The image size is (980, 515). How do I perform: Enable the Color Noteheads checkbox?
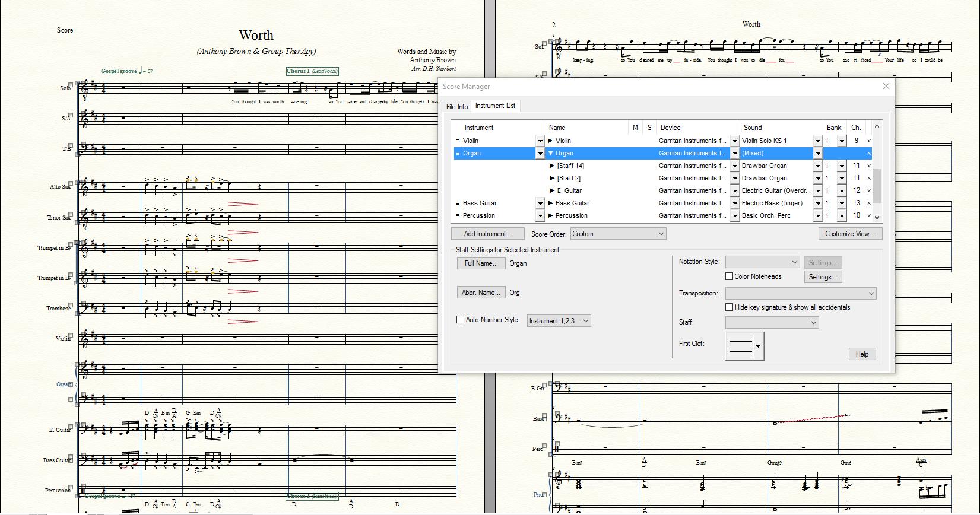[730, 276]
